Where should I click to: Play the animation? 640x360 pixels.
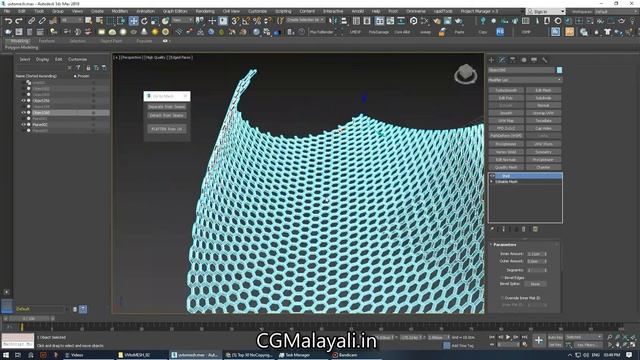point(508,337)
